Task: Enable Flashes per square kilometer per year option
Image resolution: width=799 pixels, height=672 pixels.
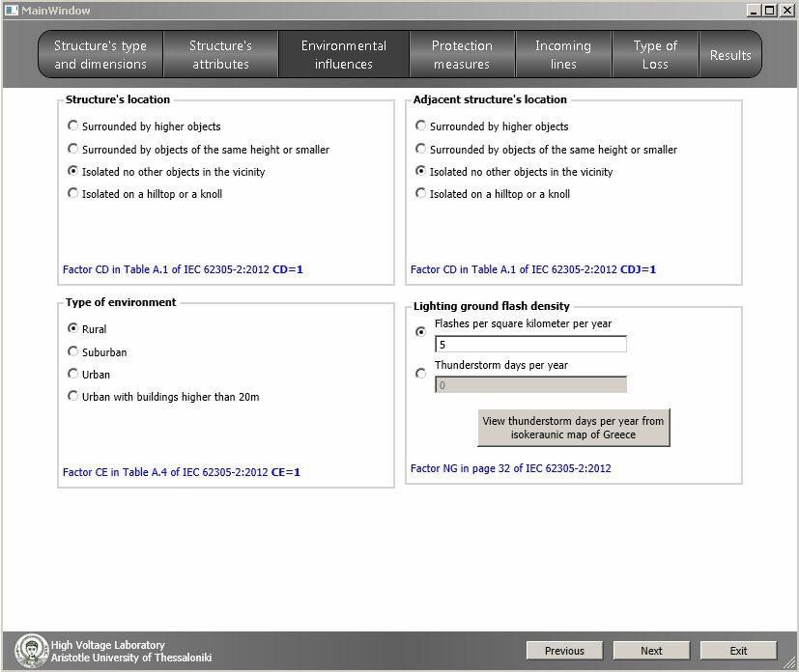Action: click(x=420, y=331)
